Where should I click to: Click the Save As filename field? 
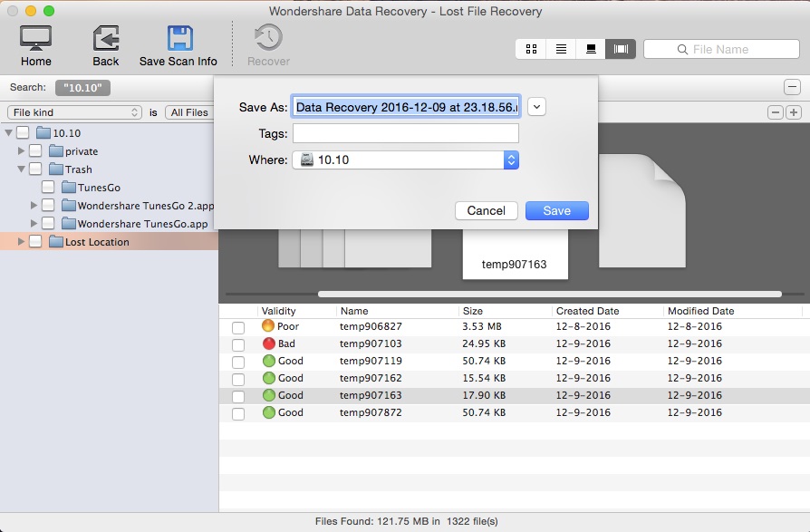coord(406,107)
